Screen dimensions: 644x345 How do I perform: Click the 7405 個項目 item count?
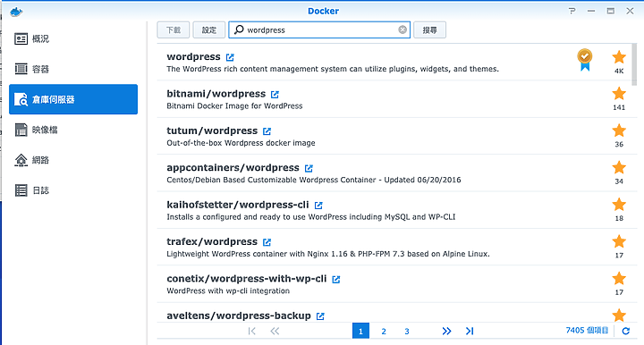click(x=587, y=330)
